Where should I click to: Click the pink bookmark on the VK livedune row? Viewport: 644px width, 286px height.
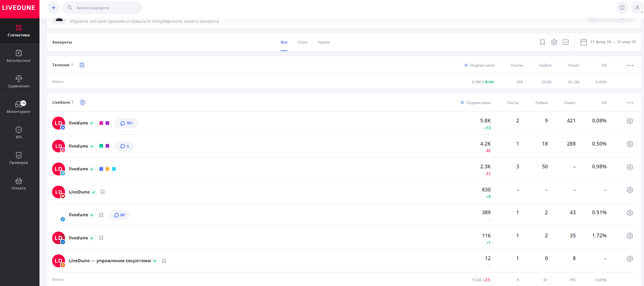click(101, 123)
